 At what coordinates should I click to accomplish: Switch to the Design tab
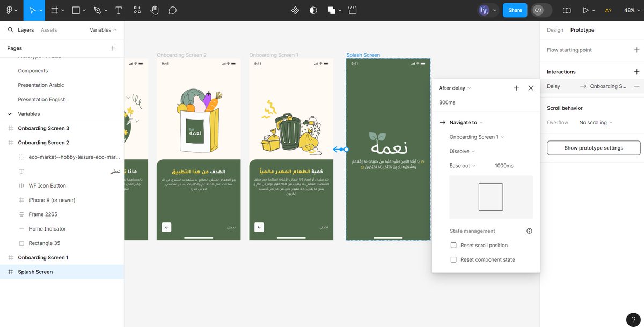coord(555,30)
